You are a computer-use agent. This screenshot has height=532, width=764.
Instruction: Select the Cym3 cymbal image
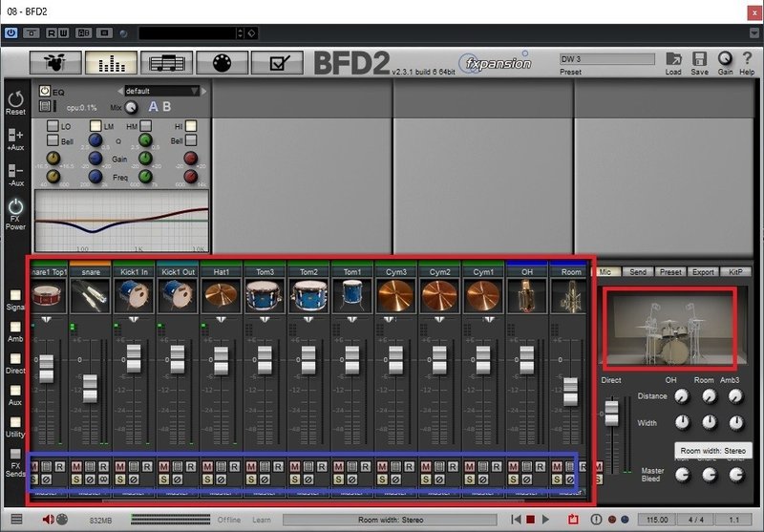click(395, 296)
